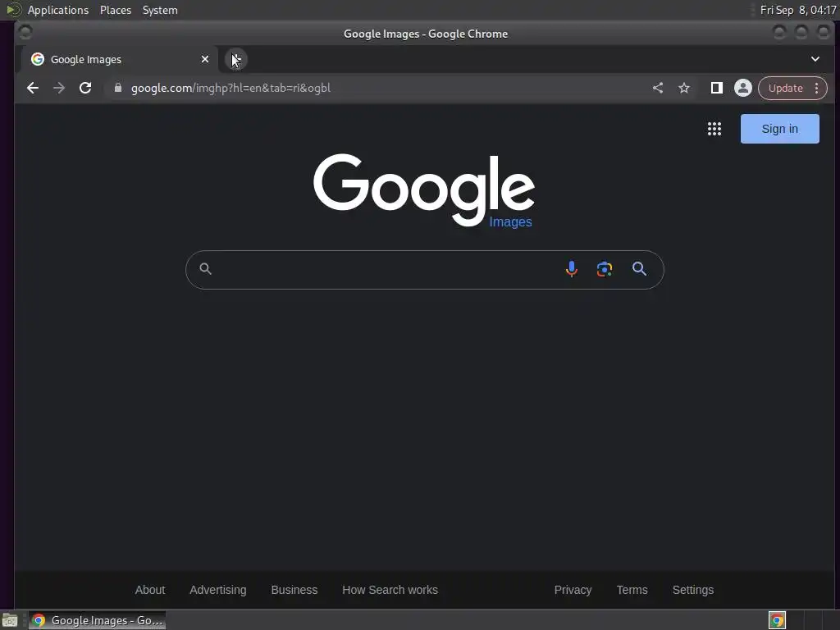840x630 pixels.
Task: Expand the tab search chevron
Action: [x=815, y=59]
